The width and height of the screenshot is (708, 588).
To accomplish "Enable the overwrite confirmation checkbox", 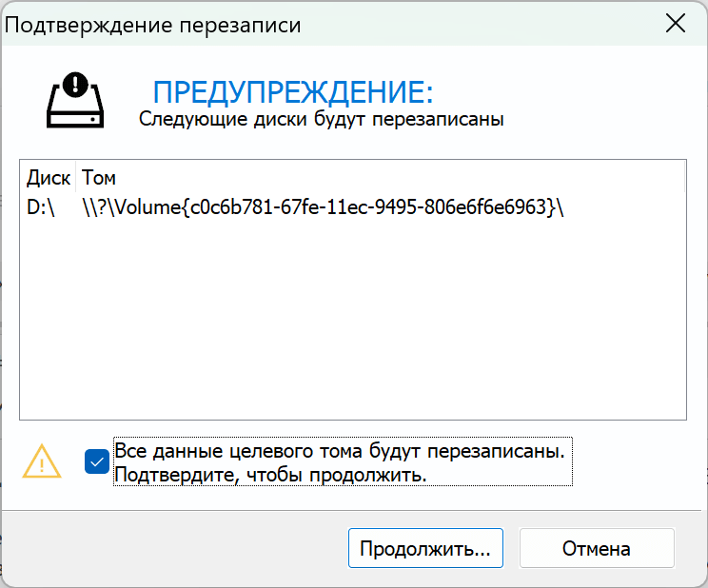I will tap(96, 461).
